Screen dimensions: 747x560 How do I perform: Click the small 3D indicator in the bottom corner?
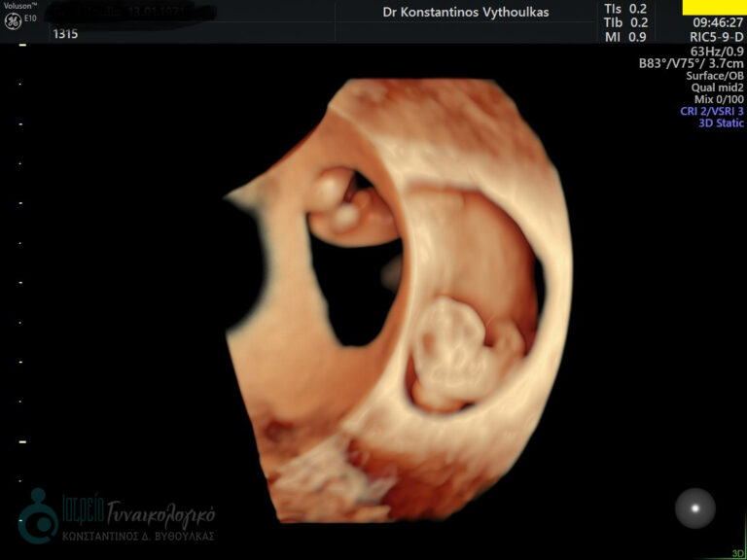coord(738,553)
